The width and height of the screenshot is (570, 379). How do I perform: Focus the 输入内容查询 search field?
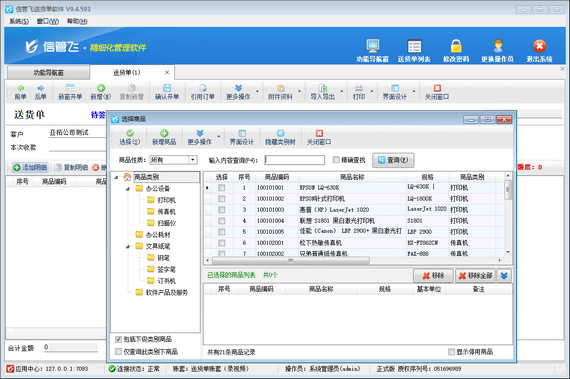tap(295, 160)
